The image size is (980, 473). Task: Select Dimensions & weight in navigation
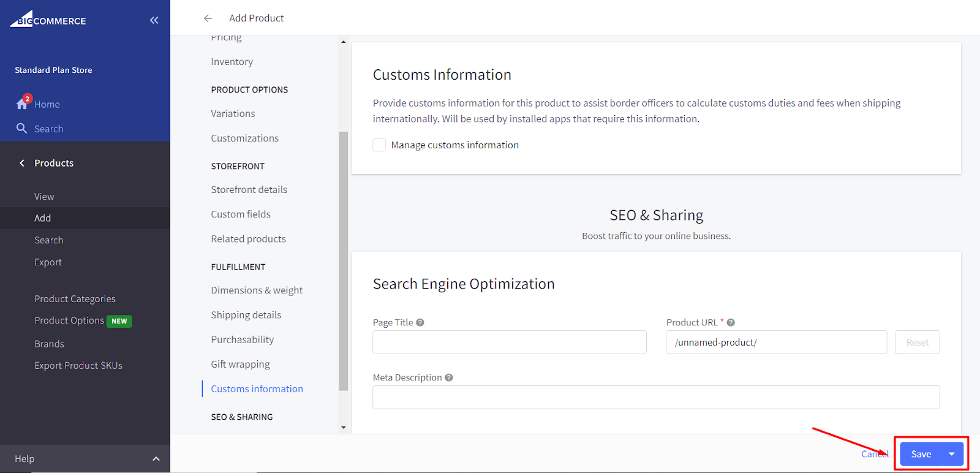pos(257,290)
